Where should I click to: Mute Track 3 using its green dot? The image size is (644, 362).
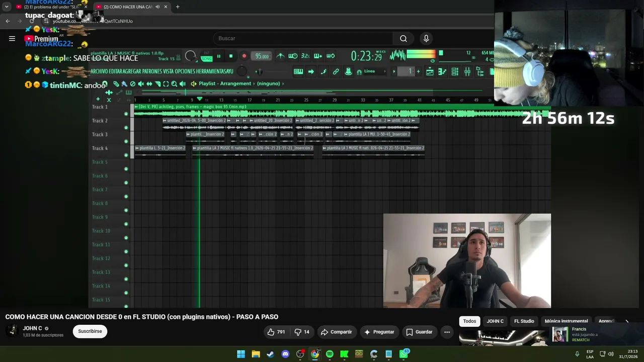[x=126, y=141]
